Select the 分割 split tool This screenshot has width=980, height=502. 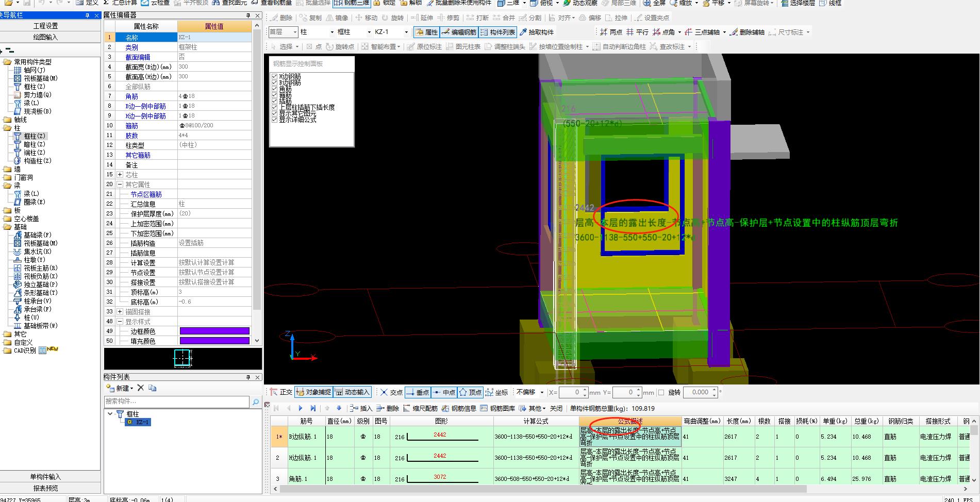(530, 18)
